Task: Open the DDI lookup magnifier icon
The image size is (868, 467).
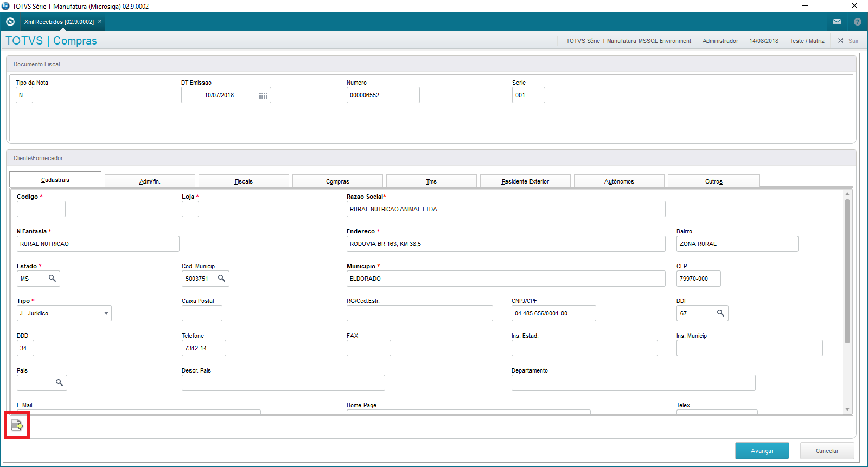Action: [x=720, y=313]
